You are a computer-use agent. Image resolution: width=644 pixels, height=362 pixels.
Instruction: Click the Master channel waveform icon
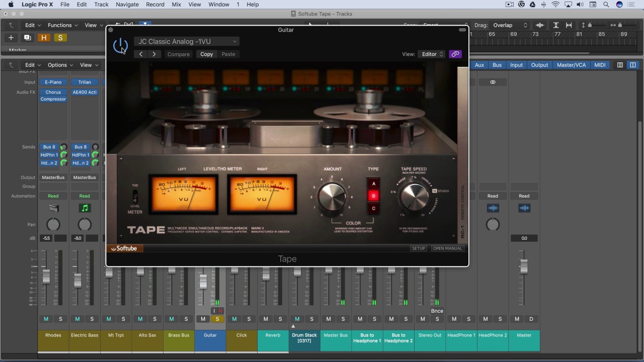click(524, 208)
